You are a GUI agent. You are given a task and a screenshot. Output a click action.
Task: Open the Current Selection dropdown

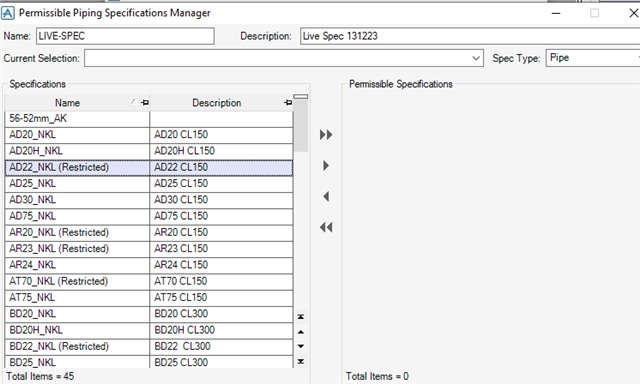(x=476, y=58)
